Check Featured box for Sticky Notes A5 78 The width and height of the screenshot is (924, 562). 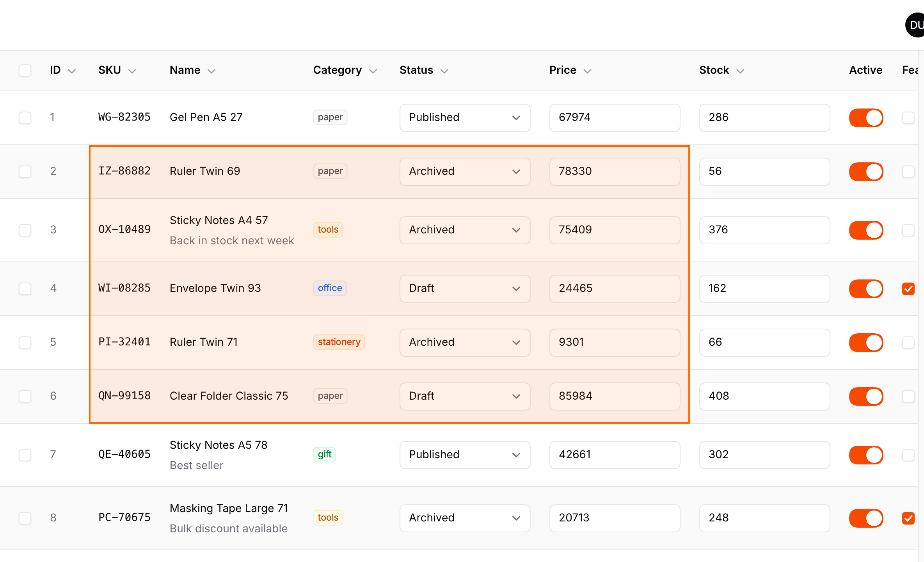tap(908, 455)
